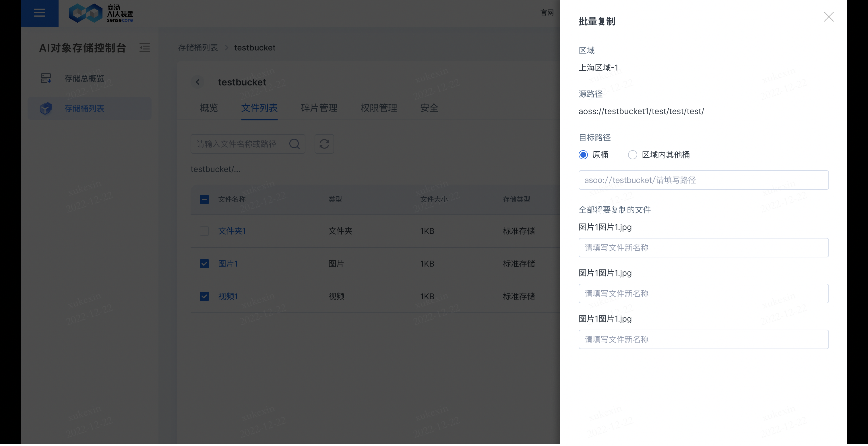
Task: Click the search magnifier icon
Action: coord(294,144)
